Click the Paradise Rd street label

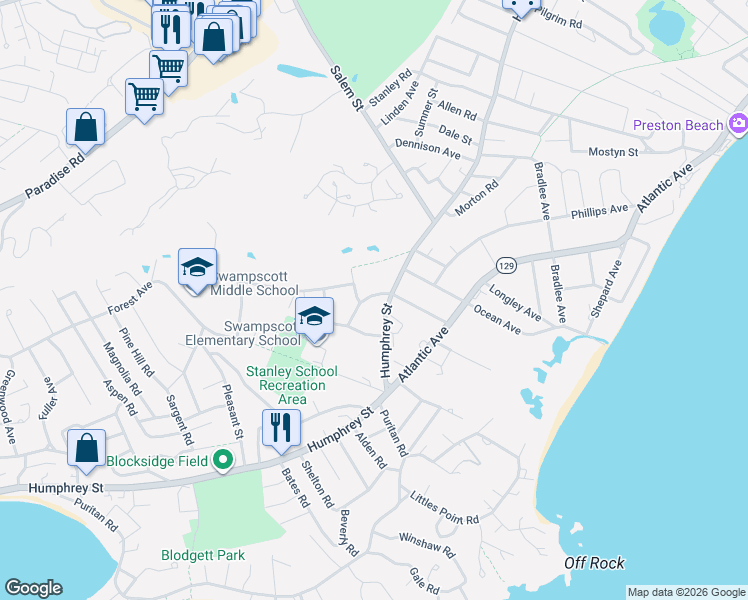(55, 175)
